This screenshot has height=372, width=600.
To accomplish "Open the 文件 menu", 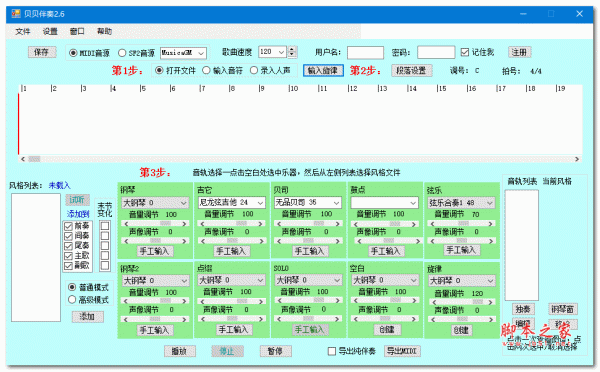I will 23,31.
